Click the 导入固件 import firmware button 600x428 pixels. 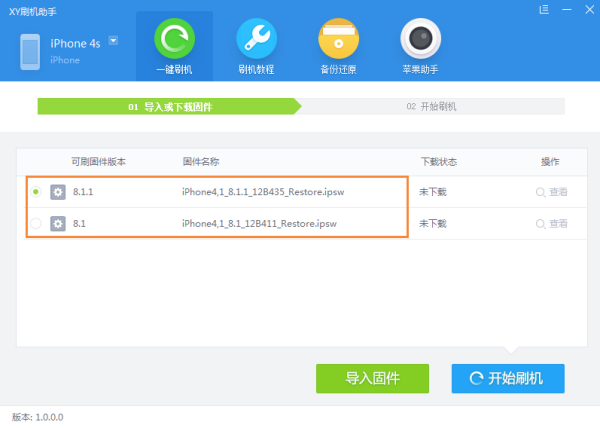coord(372,378)
